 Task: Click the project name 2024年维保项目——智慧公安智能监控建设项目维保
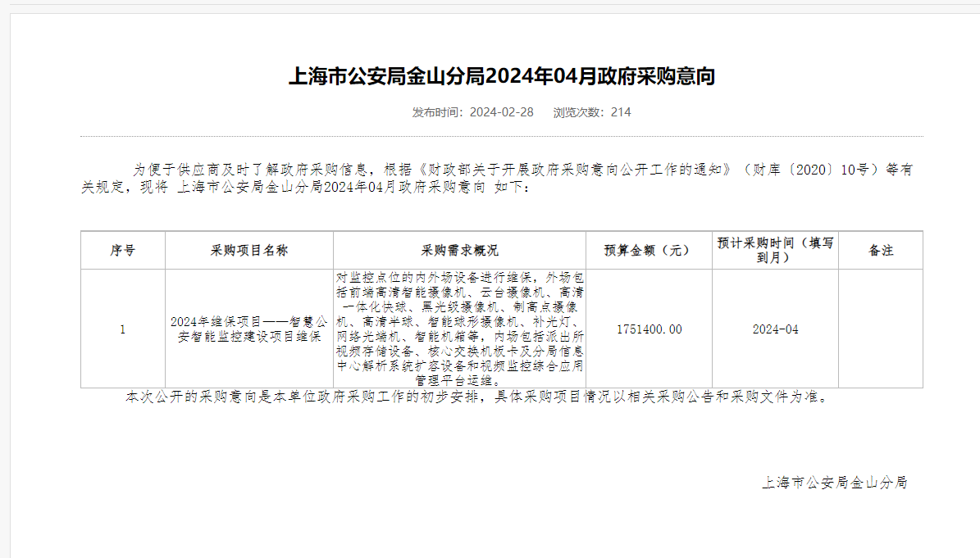249,329
